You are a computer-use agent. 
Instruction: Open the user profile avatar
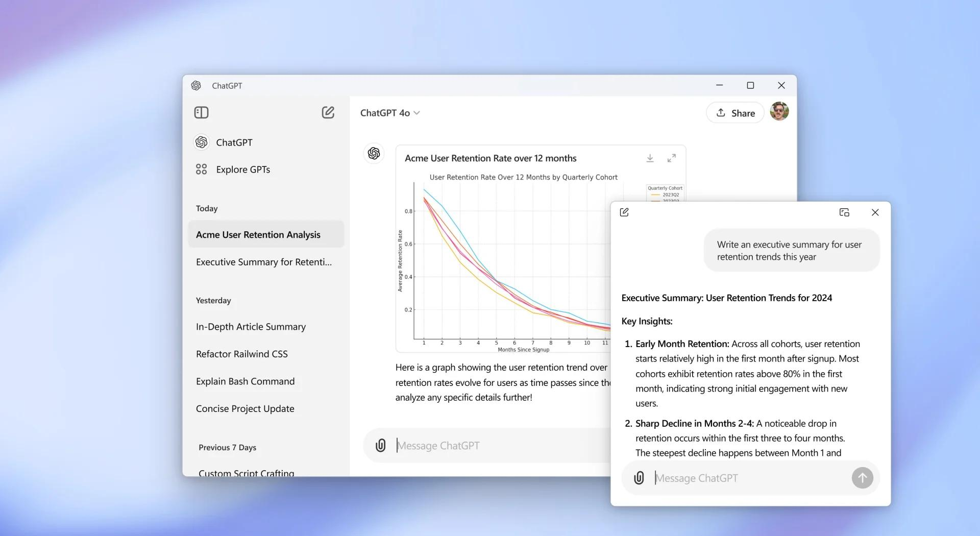tap(779, 111)
